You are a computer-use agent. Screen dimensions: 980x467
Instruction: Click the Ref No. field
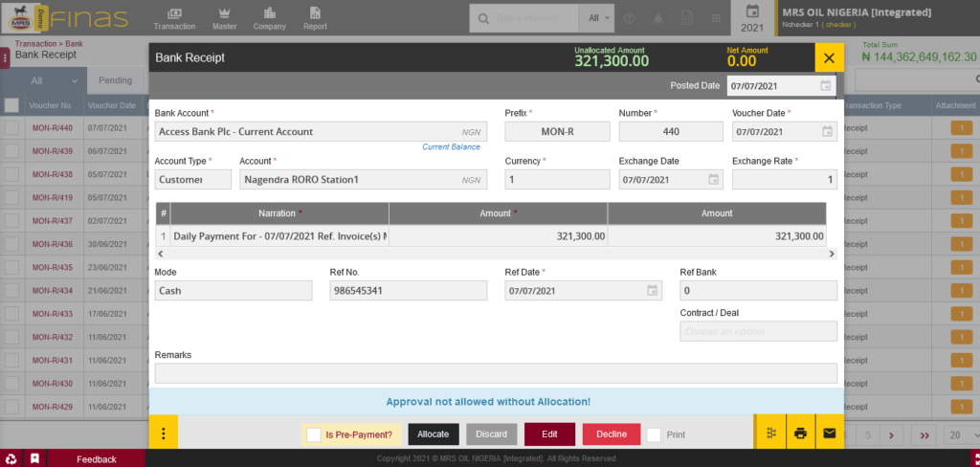point(408,291)
